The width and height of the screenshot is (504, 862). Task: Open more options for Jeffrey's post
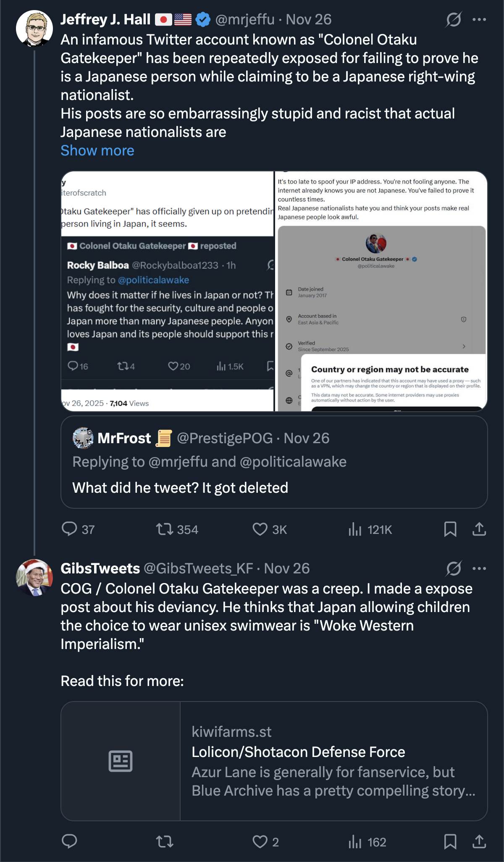(479, 19)
